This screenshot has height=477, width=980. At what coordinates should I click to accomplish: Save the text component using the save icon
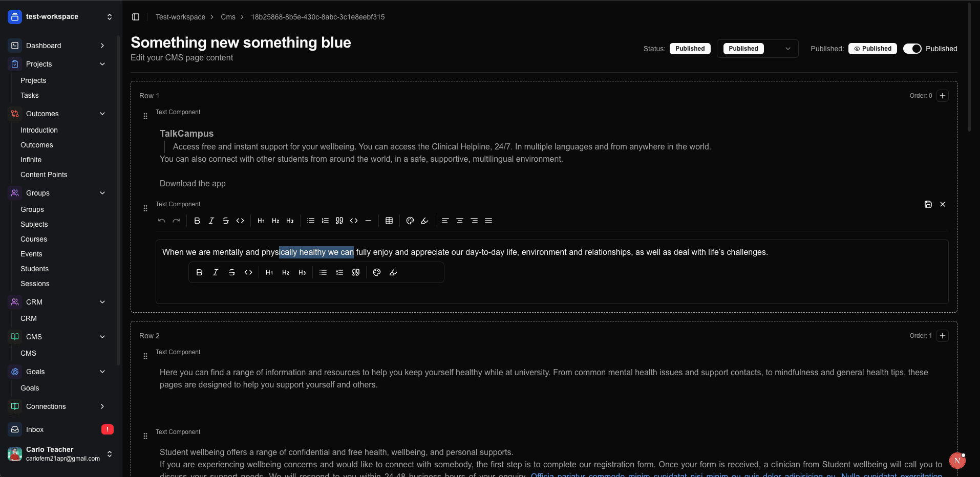click(928, 204)
